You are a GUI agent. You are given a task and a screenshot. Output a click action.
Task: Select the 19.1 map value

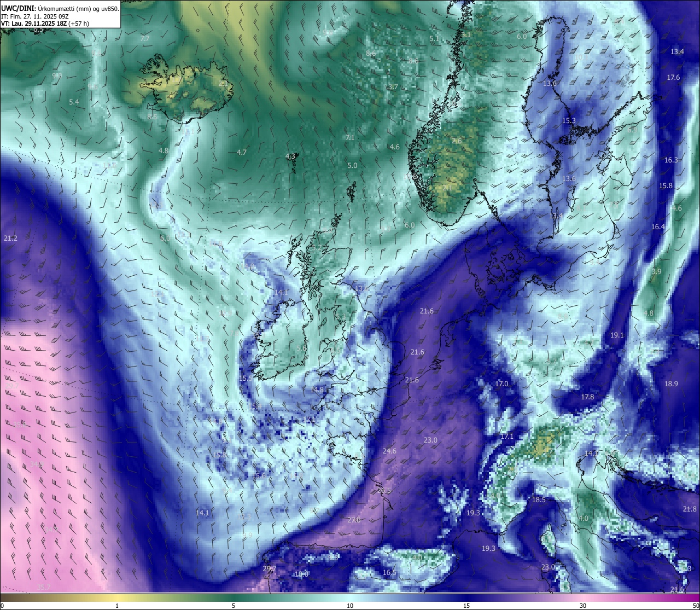click(x=617, y=335)
